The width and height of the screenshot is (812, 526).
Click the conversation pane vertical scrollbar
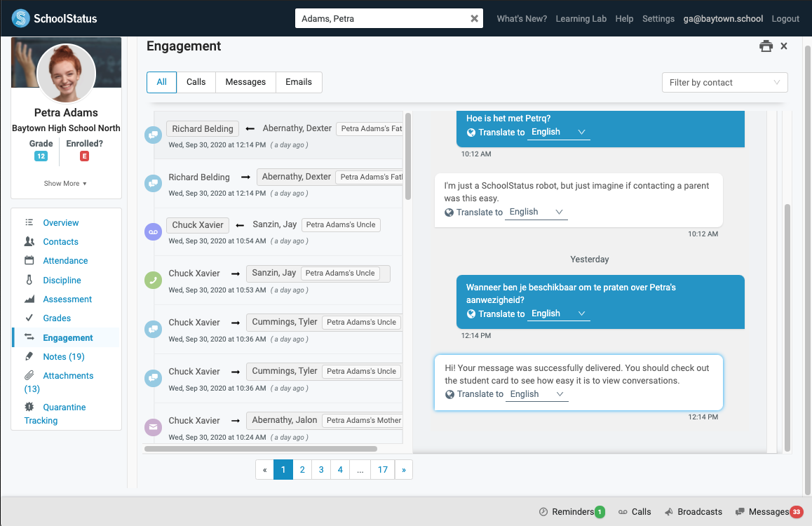787,328
